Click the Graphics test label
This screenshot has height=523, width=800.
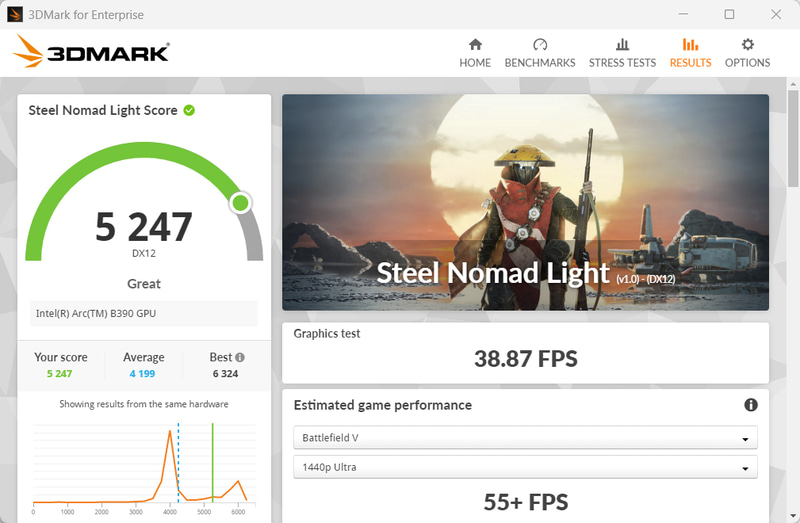pos(327,334)
